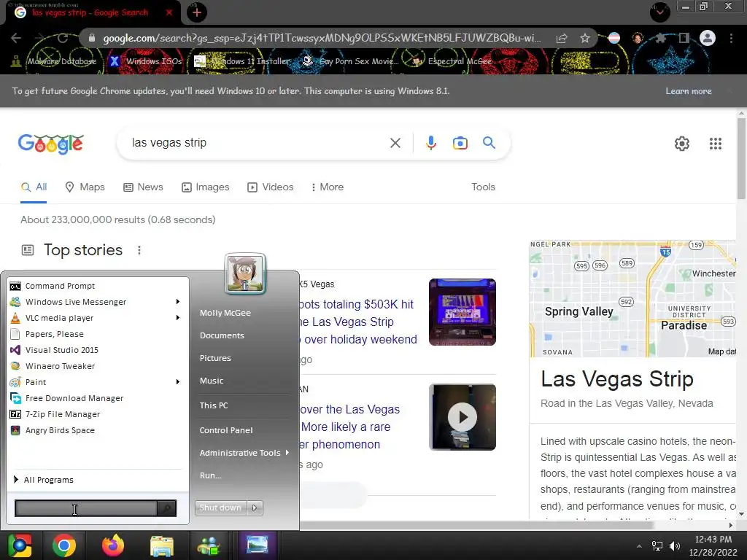Play the Las Vegas video thumbnail
The height and width of the screenshot is (560, 747).
[462, 417]
